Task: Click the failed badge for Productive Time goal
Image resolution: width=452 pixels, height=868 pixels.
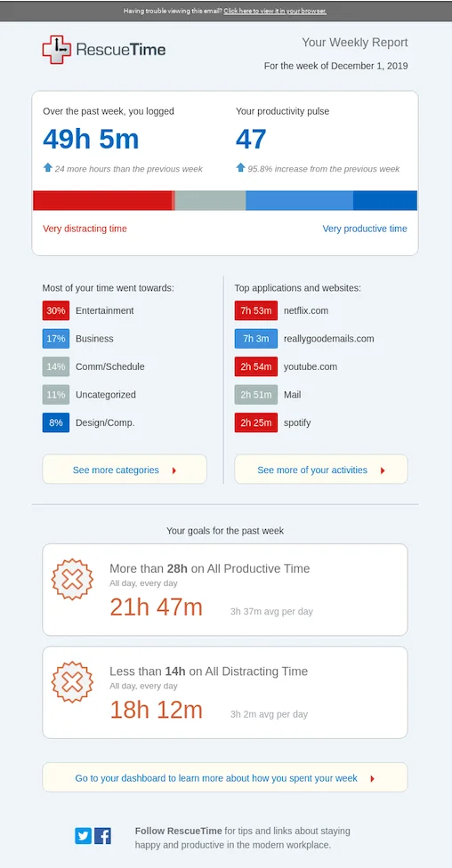Action: 72,580
